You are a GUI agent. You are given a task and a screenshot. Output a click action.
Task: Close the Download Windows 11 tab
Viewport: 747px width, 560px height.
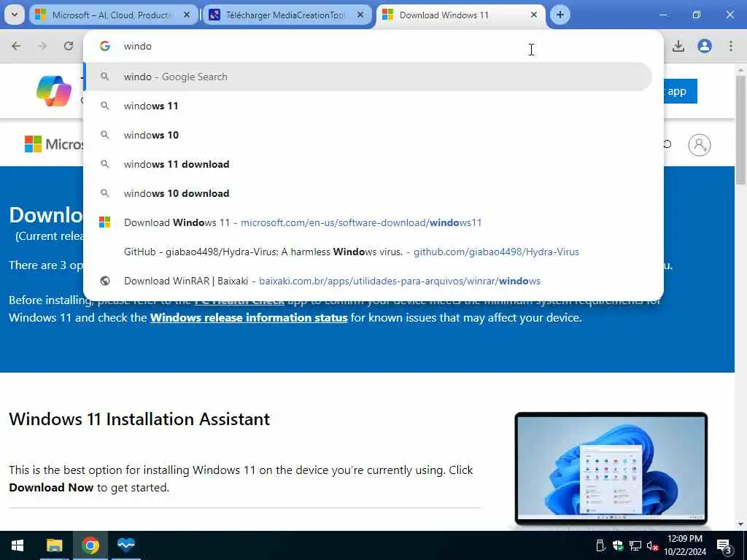tap(534, 15)
